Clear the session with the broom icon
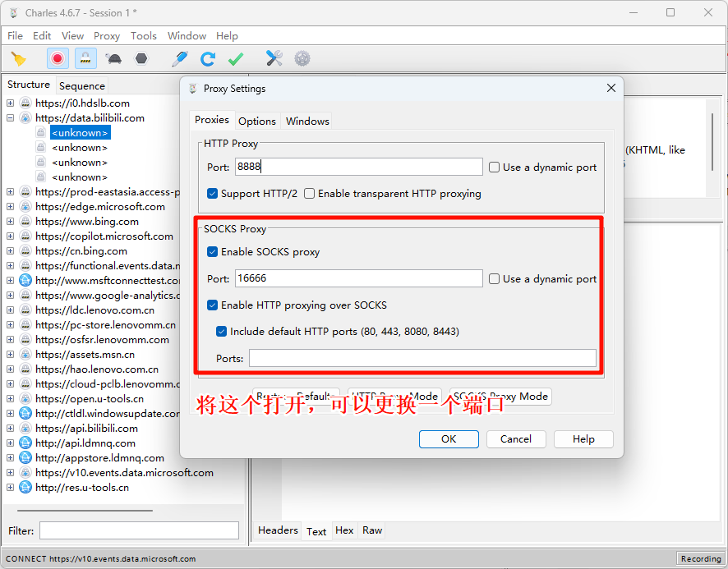728x569 pixels. pyautogui.click(x=18, y=58)
